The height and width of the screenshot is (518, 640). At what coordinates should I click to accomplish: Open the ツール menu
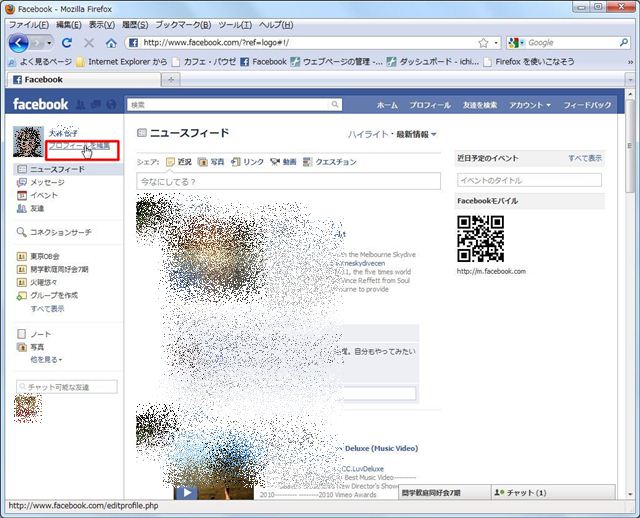pyautogui.click(x=235, y=25)
